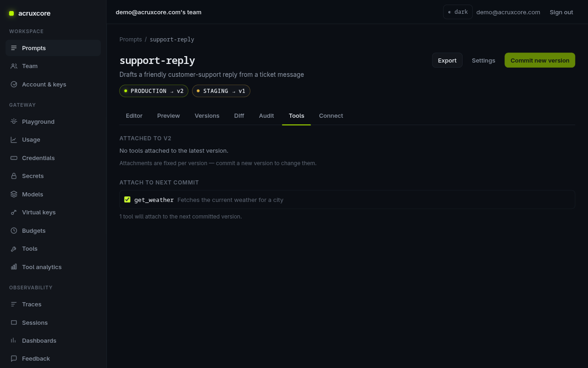
Task: Click the prompt description "Drafts a friendly..."
Action: (212, 75)
